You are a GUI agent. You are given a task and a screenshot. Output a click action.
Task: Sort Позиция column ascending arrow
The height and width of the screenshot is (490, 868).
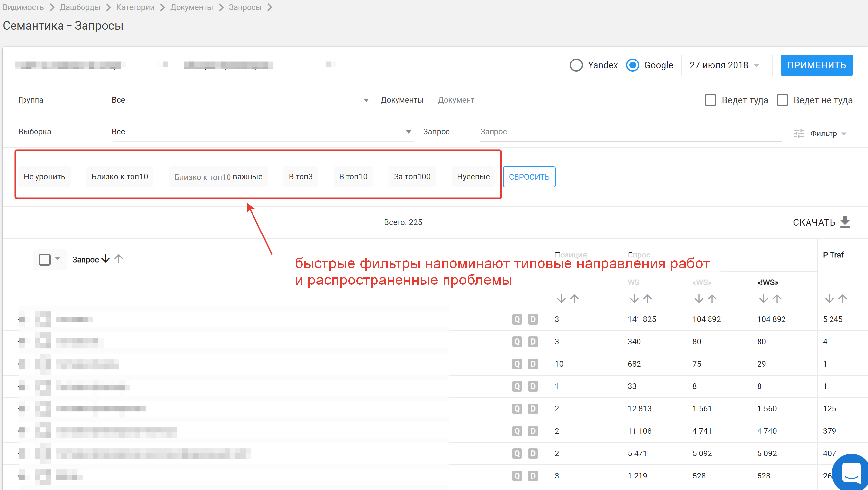coord(574,299)
